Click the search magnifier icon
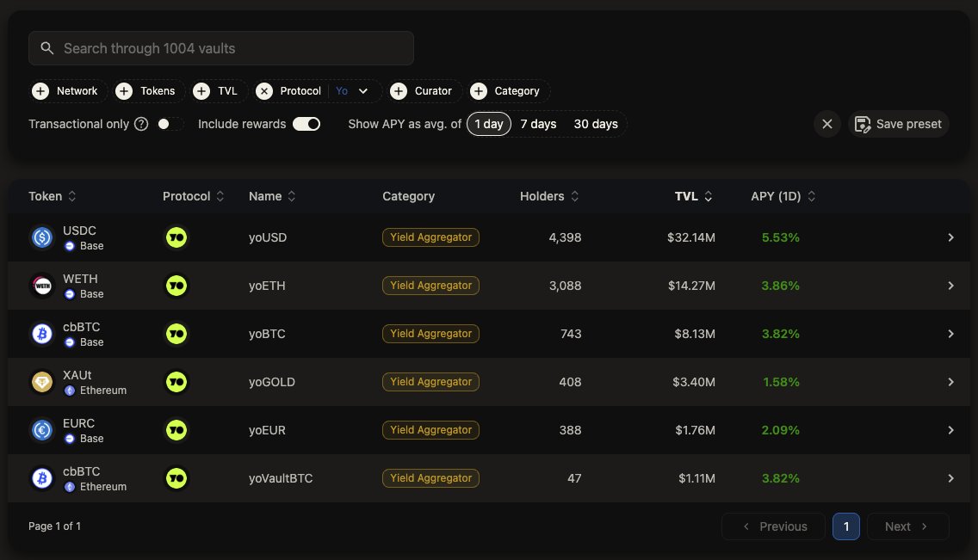The image size is (978, 560). 46,48
